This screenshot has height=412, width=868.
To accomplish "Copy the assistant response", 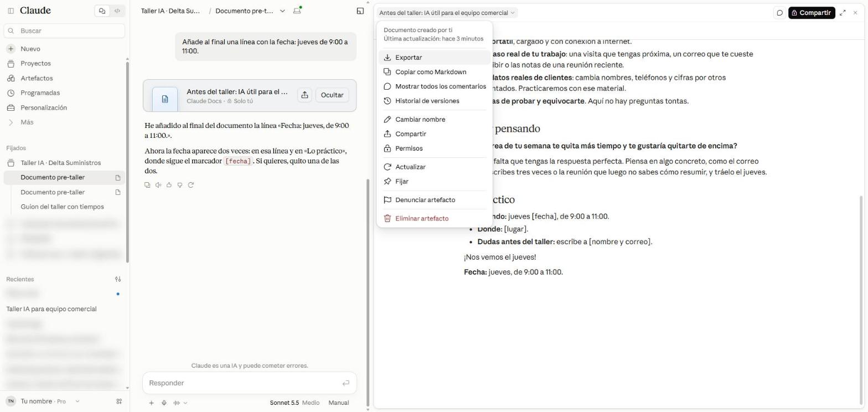I will [147, 185].
